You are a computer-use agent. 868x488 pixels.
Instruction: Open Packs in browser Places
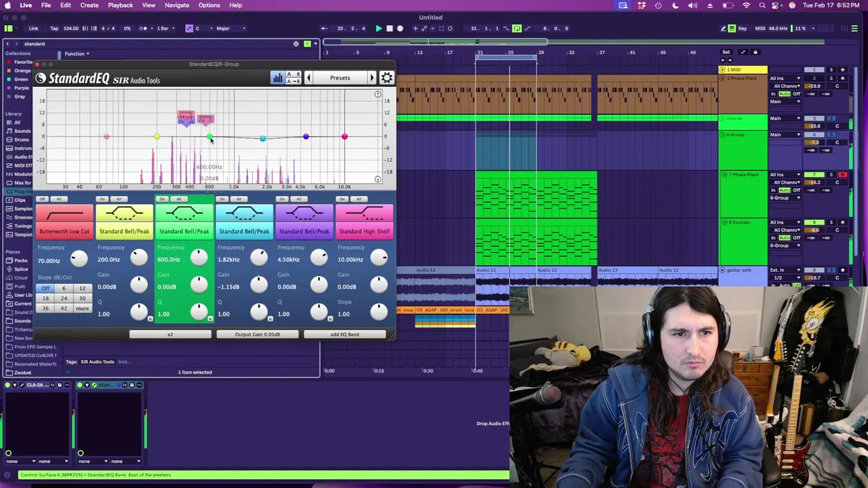(x=21, y=260)
